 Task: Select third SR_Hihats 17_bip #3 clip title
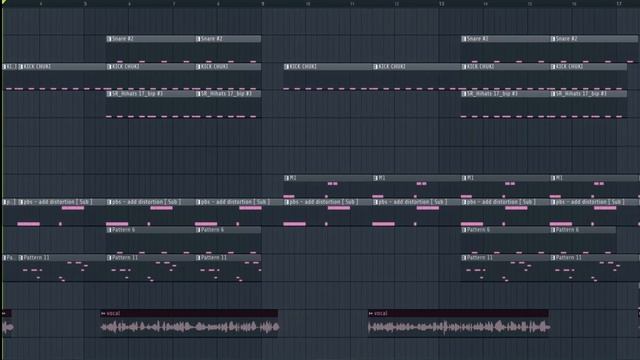click(x=493, y=94)
